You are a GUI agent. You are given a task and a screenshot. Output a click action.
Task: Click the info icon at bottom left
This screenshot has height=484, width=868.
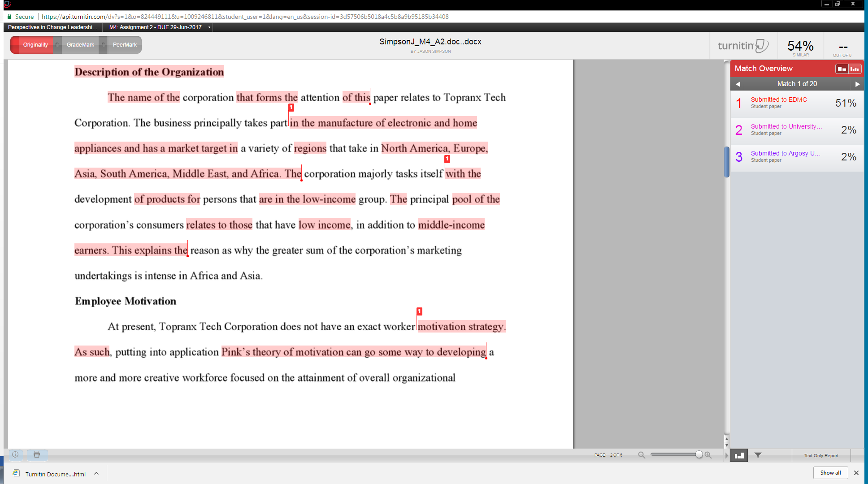tap(15, 455)
